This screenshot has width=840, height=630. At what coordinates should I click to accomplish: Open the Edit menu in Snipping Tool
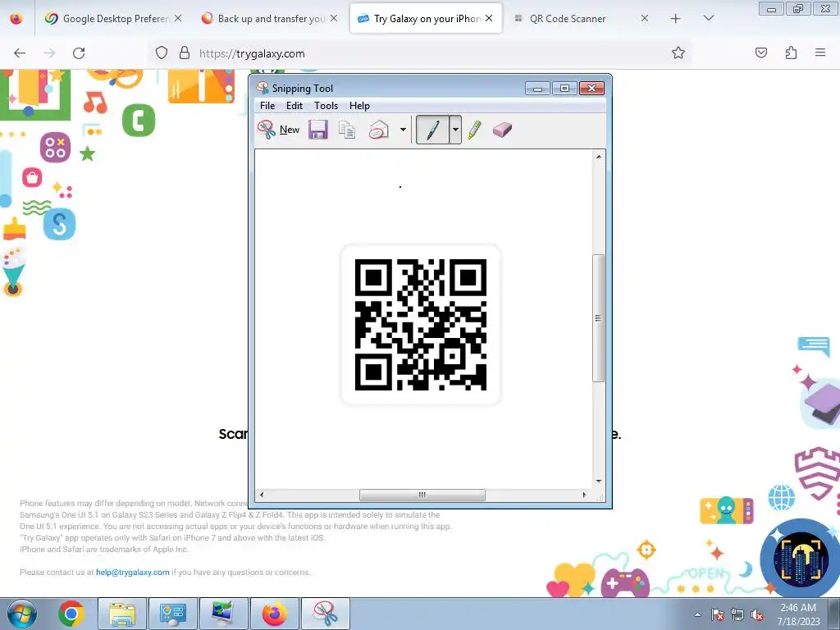294,106
